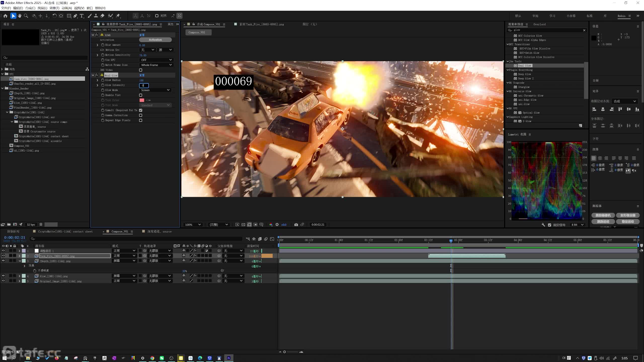Open the viewer 100% magnification dropdown
Screen dimensions: 644x362
tap(193, 224)
